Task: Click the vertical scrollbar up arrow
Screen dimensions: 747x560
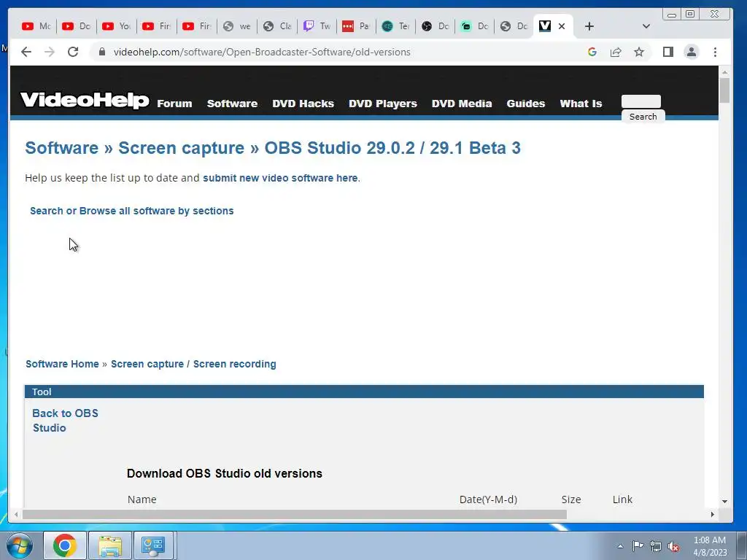Action: [724, 72]
